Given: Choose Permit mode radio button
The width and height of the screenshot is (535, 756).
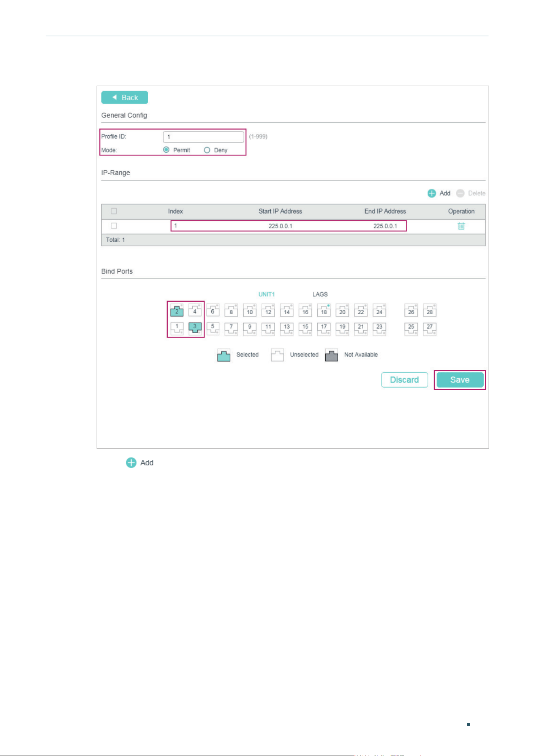Looking at the screenshot, I should tap(166, 150).
